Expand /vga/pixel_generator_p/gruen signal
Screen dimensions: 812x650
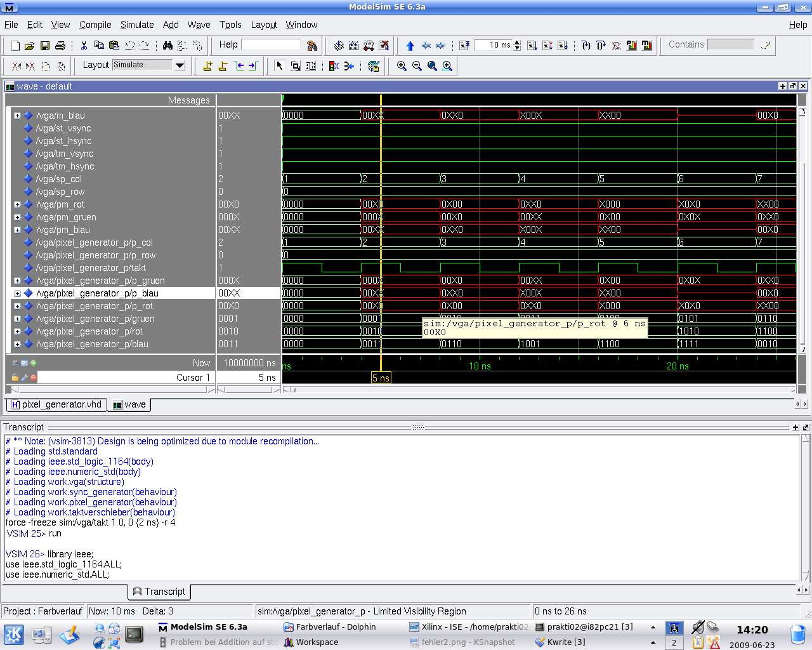coord(17,319)
